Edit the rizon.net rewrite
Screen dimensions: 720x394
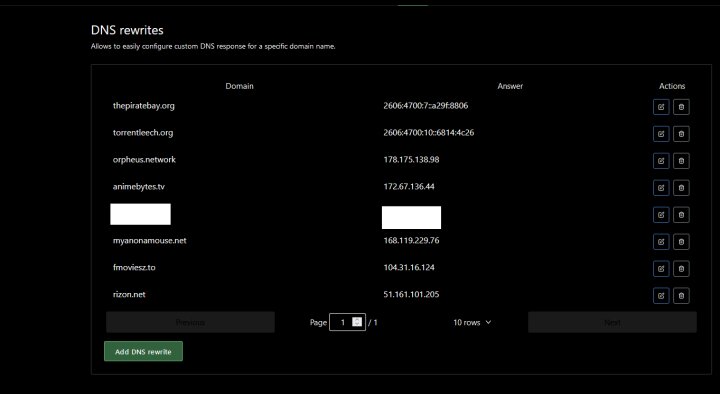(661, 296)
